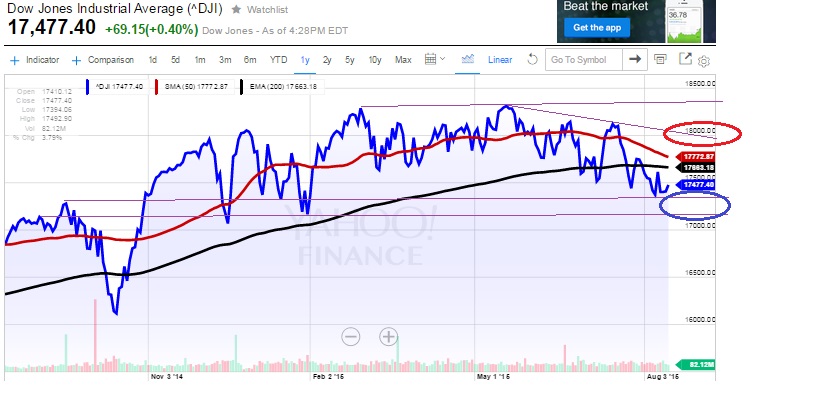Click the print chart icon

point(662,60)
